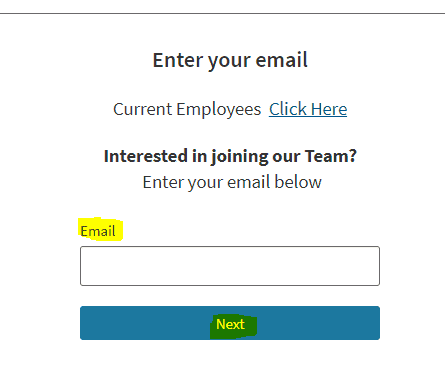Click the word 'email' in page heading
The width and height of the screenshot is (445, 368).
281,60
